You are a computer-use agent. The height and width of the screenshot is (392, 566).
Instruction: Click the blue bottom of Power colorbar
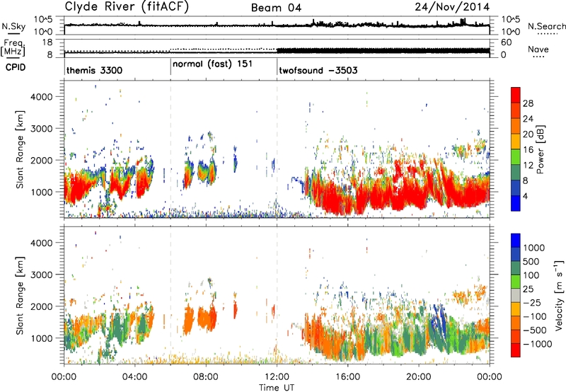point(516,203)
